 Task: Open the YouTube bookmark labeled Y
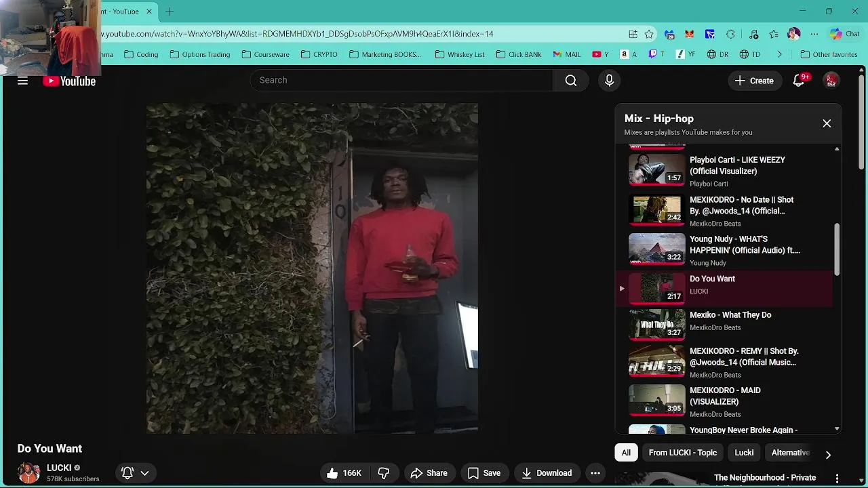(600, 54)
